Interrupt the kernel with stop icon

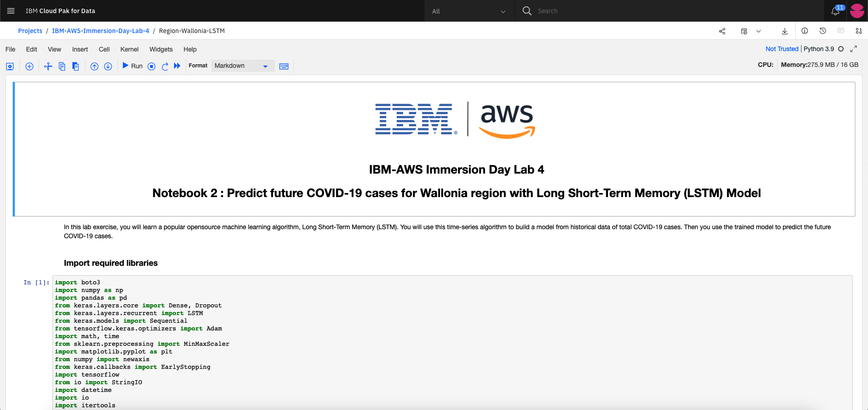(152, 66)
